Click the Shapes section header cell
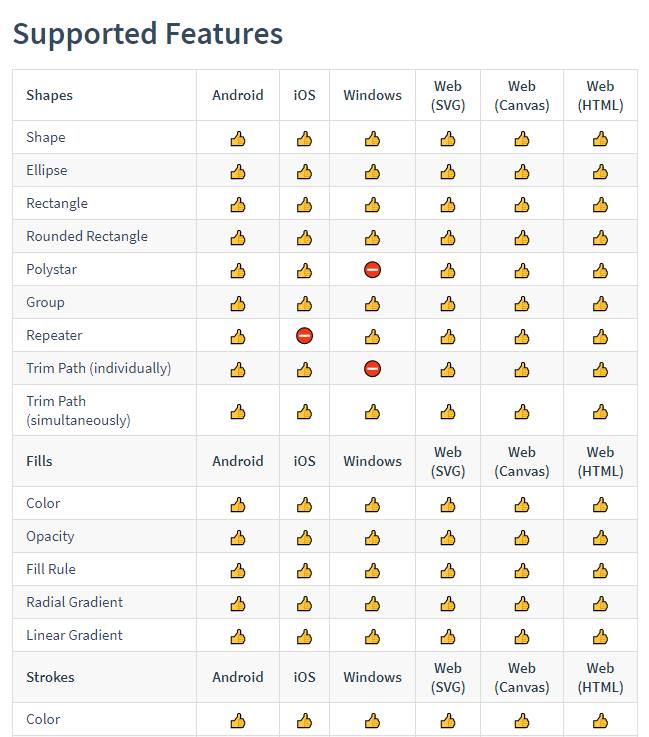649x737 pixels. pos(50,95)
